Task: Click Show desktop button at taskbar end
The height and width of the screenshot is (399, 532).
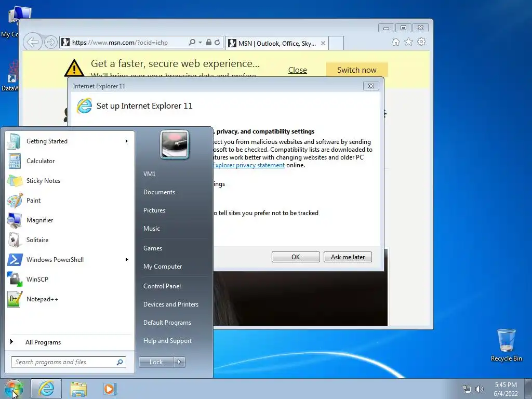Action: (528, 389)
